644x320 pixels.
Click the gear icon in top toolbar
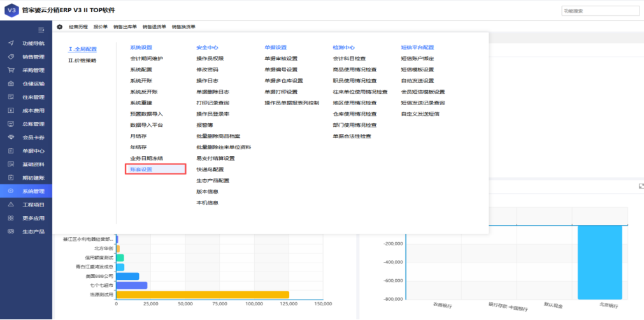coord(59,27)
